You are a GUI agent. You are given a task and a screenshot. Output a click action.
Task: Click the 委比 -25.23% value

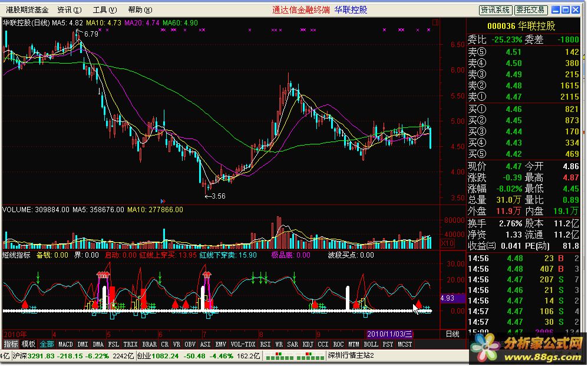point(507,39)
